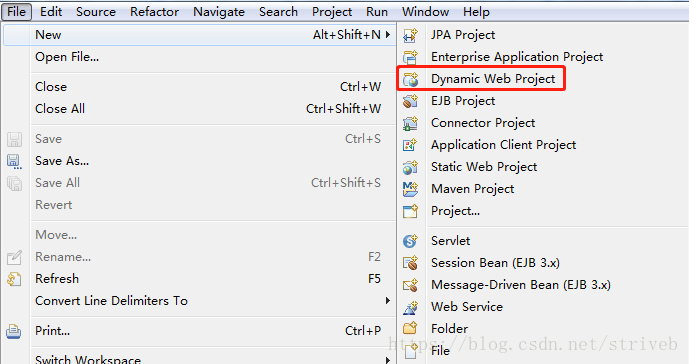Viewport: 689px width, 364px height.
Task: Click the Dynamic Web Project globe icon
Action: click(x=410, y=79)
